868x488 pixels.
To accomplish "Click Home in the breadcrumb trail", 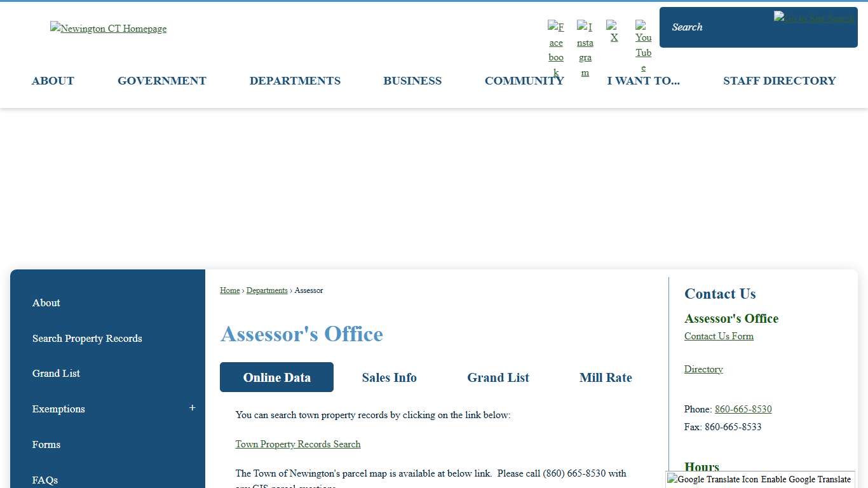I will point(230,290).
